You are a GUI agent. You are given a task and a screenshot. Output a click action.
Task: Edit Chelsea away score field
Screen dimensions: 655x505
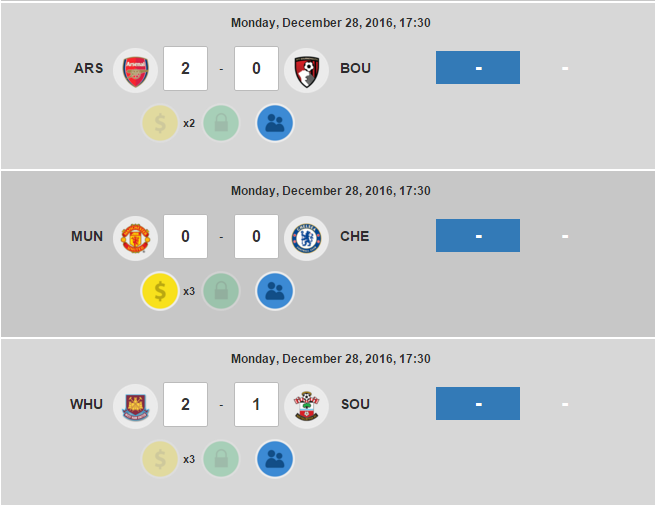256,237
